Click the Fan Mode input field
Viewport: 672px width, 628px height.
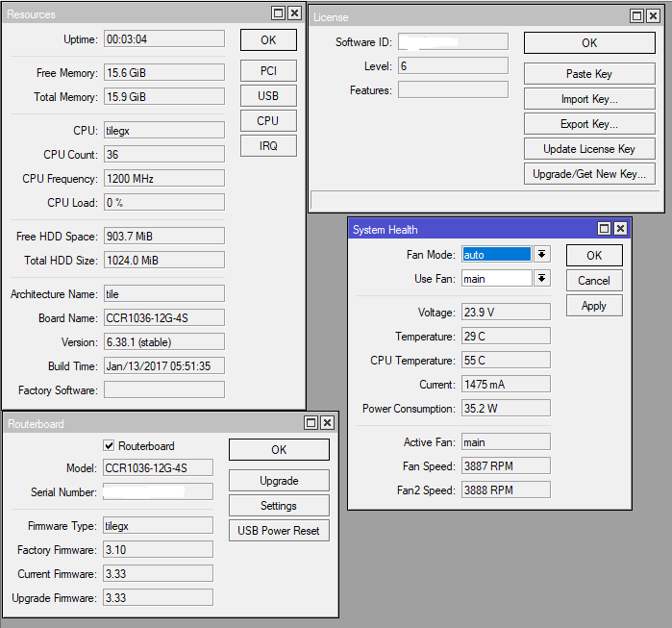point(496,254)
